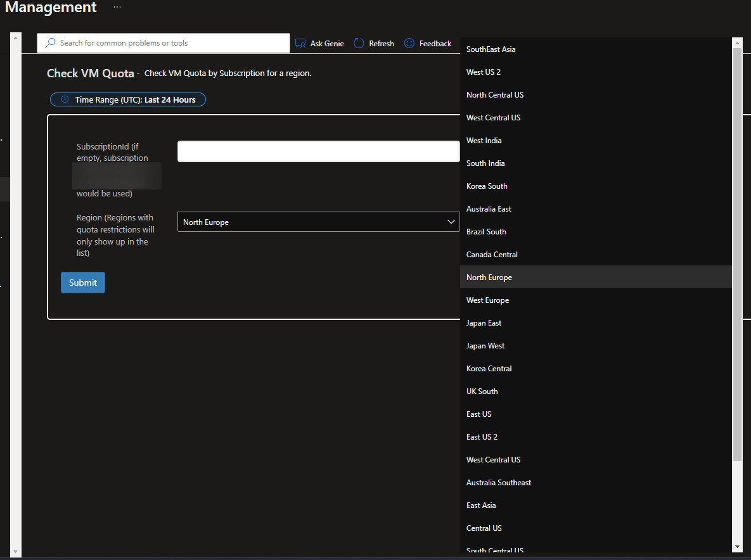Click the up arrow on the region list scrollbar
The width and height of the screenshot is (751, 560).
point(736,42)
